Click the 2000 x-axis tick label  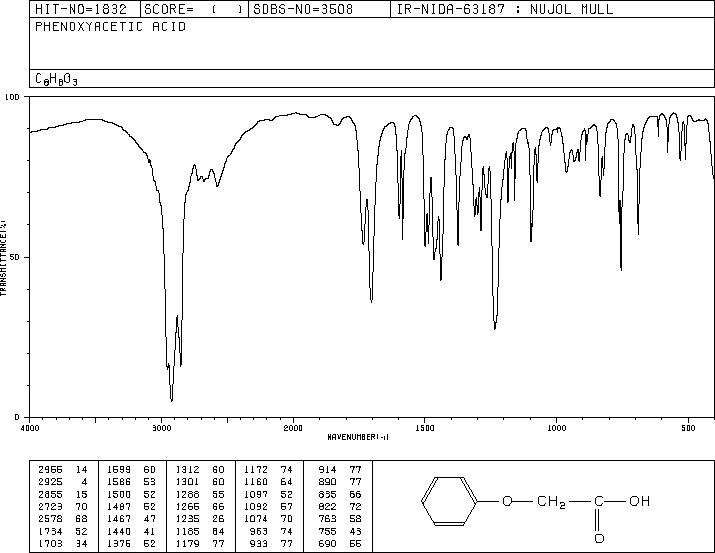[x=293, y=428]
